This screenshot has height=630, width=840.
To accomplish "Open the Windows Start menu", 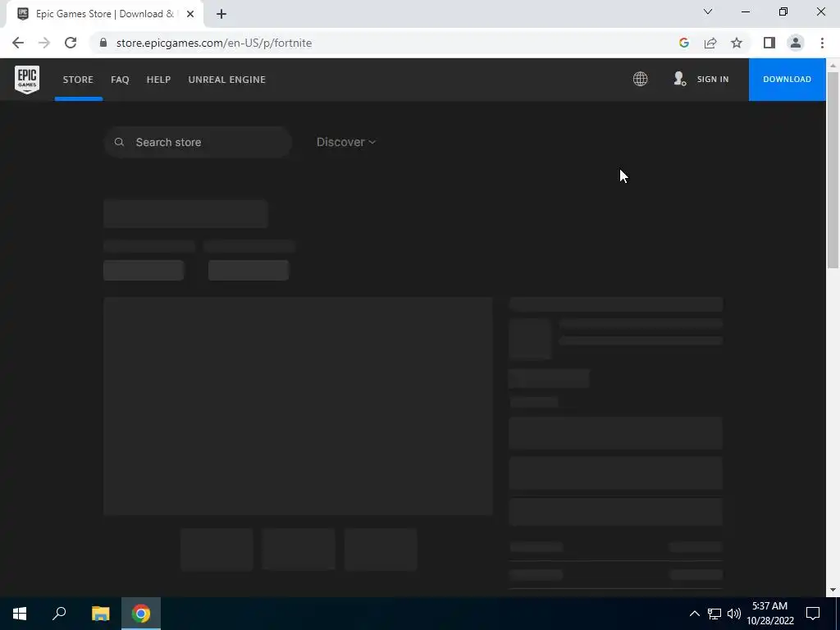I will click(20, 614).
